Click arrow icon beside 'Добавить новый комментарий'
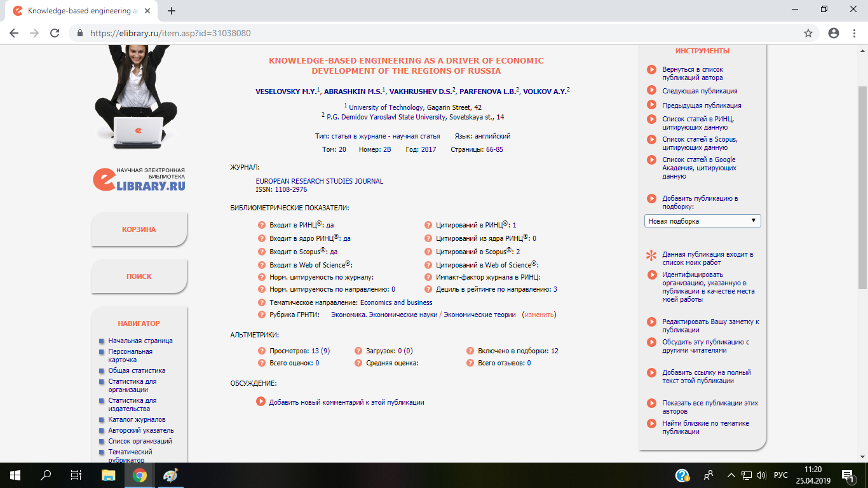Image resolution: width=868 pixels, height=488 pixels. click(x=261, y=402)
